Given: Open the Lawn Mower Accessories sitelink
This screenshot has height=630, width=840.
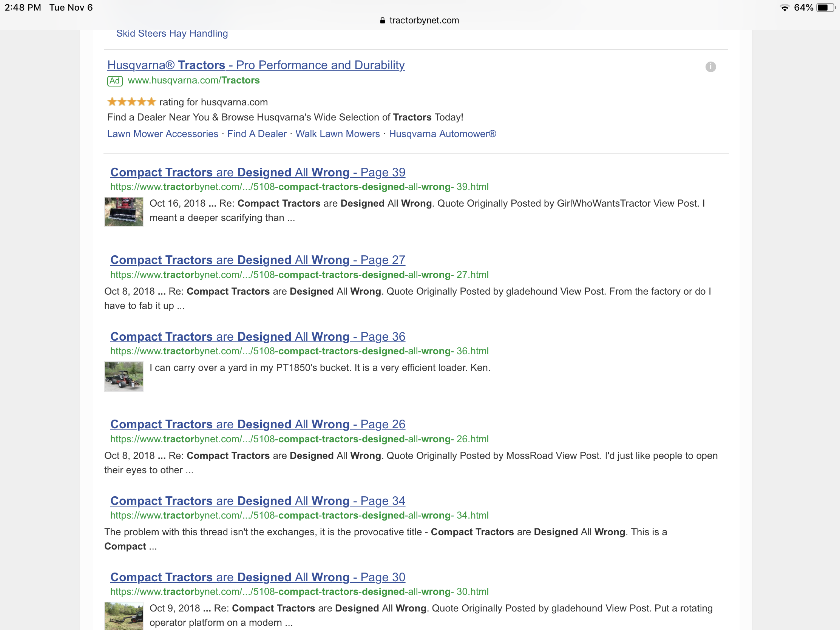Looking at the screenshot, I should click(x=162, y=134).
